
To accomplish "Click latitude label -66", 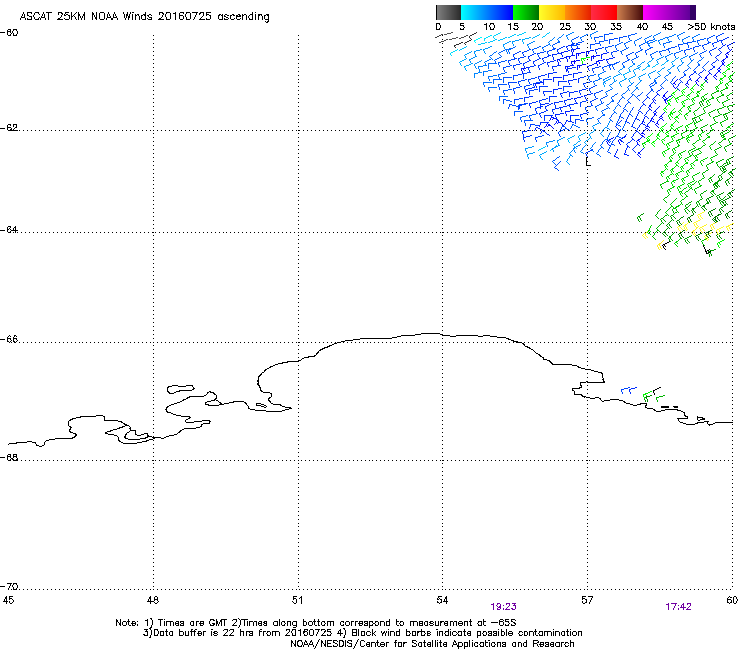I will coord(9,340).
